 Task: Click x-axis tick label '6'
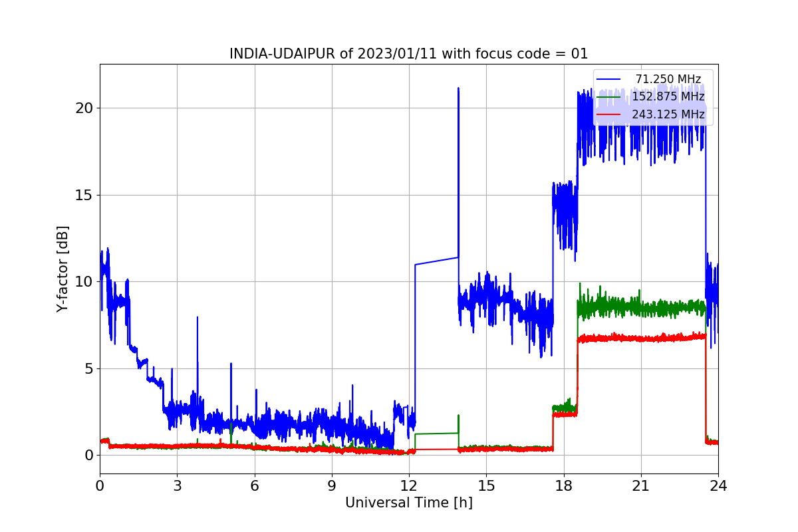point(255,485)
